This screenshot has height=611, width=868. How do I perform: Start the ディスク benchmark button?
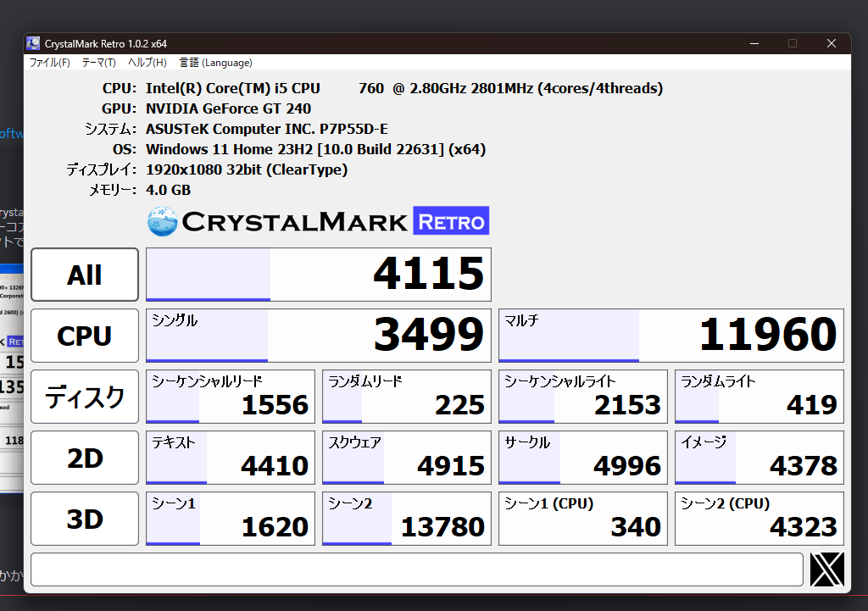click(85, 397)
